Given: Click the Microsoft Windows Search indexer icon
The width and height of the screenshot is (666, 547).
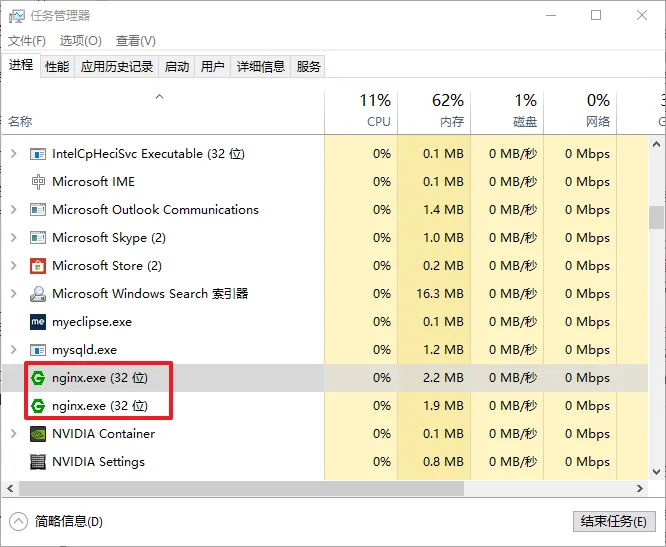Looking at the screenshot, I should [38, 294].
